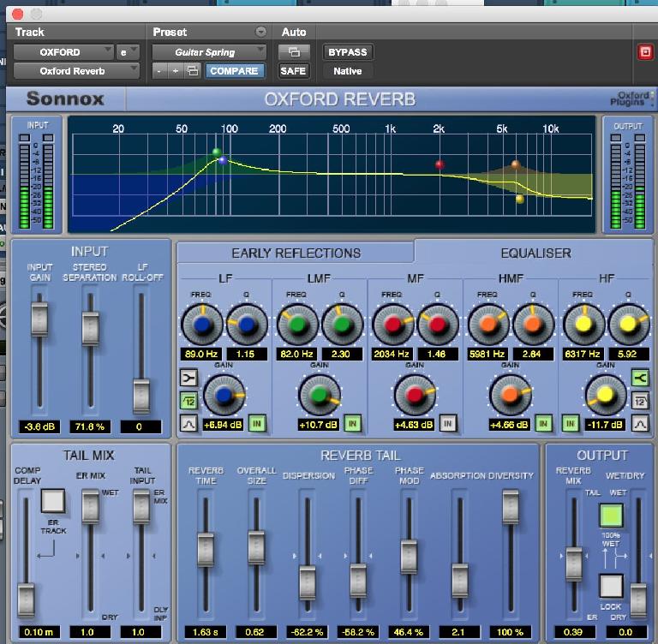Click the red plugin target button
The height and width of the screenshot is (644, 658).
pos(645,52)
